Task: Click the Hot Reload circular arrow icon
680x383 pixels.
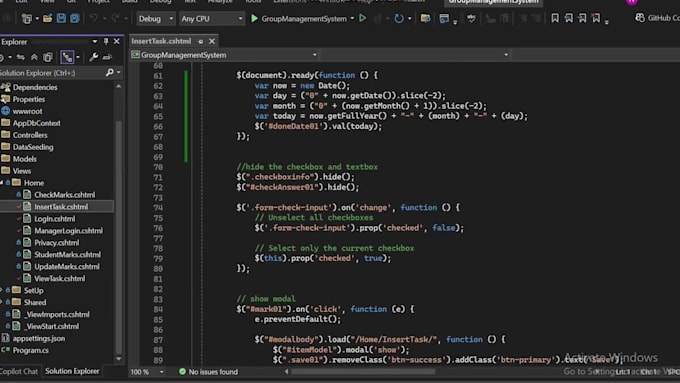Action: [x=399, y=18]
